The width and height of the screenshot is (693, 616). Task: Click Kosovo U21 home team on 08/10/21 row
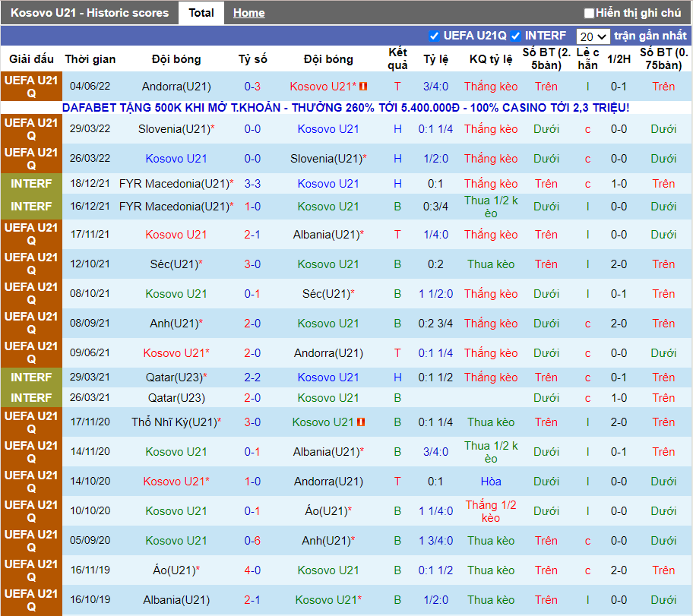coord(176,294)
